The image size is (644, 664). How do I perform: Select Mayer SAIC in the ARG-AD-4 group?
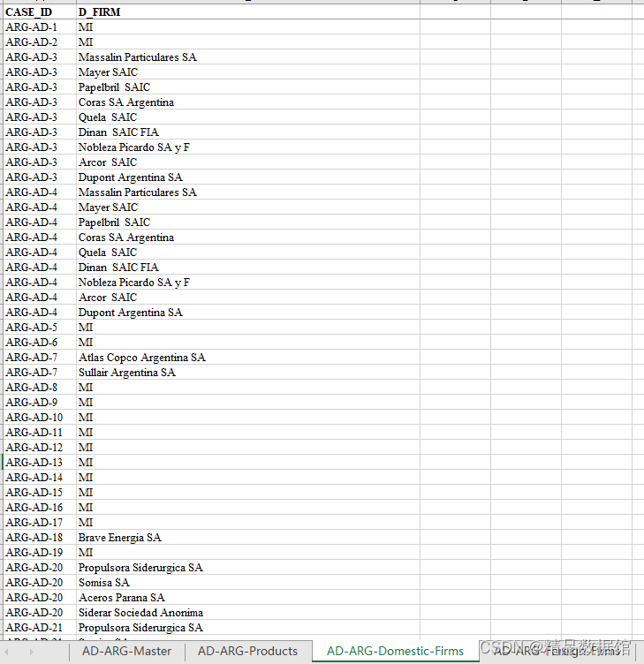248,207
